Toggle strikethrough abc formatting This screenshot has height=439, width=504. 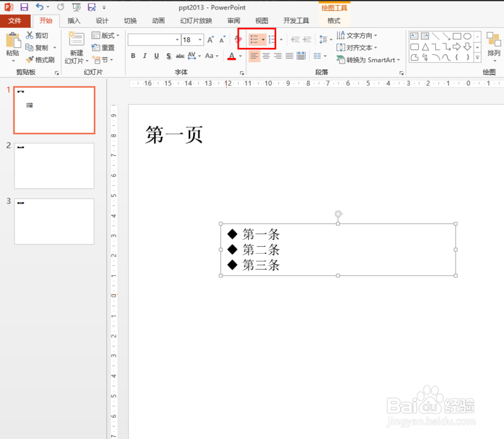pyautogui.click(x=180, y=56)
